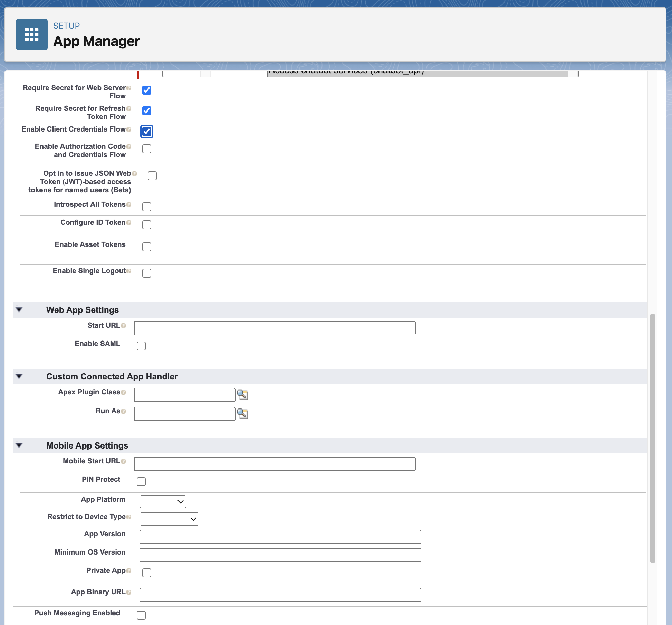Image resolution: width=672 pixels, height=625 pixels.
Task: Open Restrict to Device Type dropdown
Action: point(169,519)
